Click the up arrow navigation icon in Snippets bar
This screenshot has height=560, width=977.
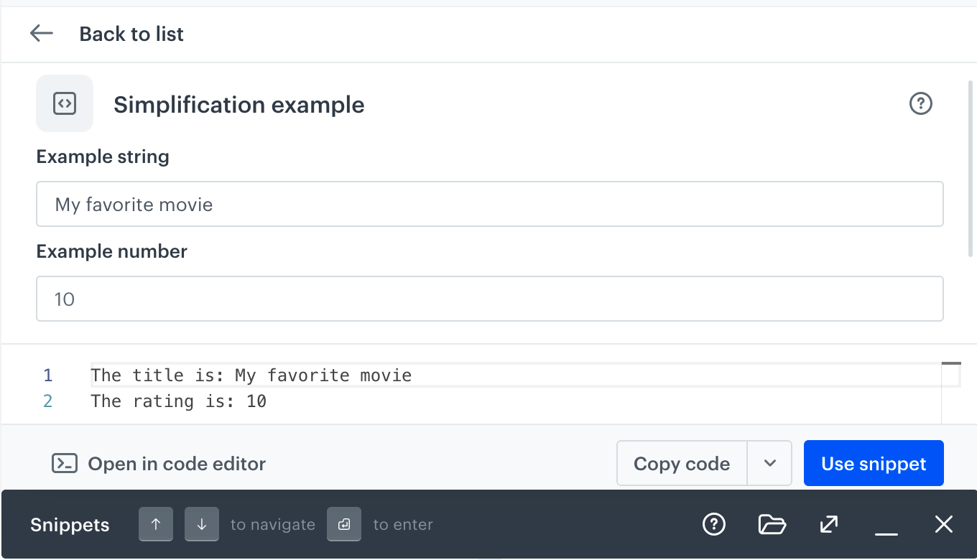click(156, 524)
